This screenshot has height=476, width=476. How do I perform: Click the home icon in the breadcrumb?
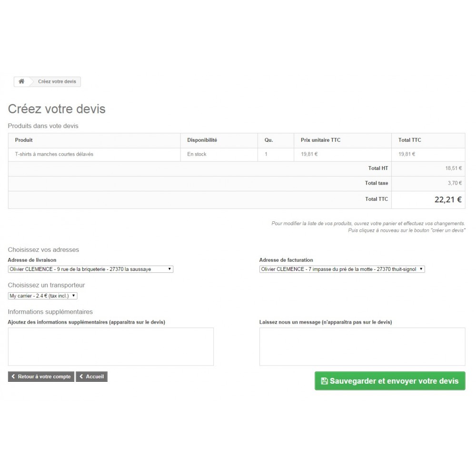(x=21, y=81)
